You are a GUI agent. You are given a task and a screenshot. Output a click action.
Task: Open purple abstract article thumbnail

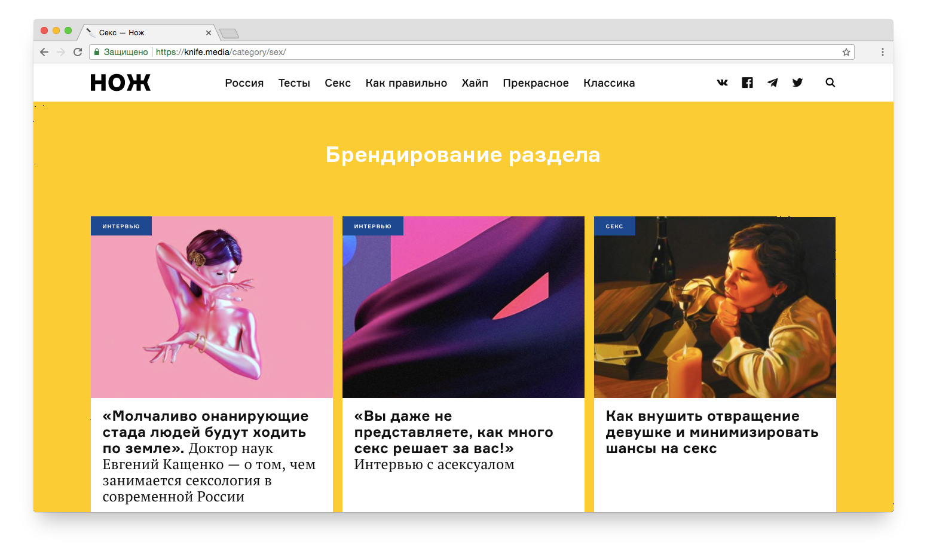[463, 307]
